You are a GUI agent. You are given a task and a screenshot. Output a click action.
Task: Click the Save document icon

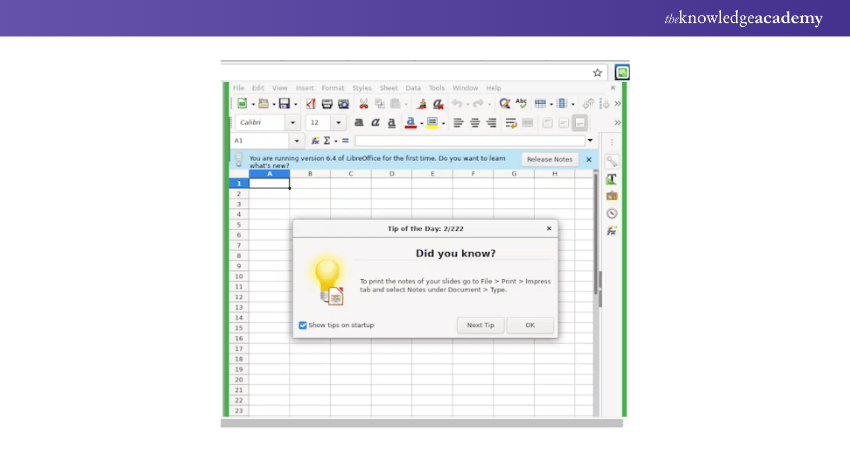(x=283, y=103)
